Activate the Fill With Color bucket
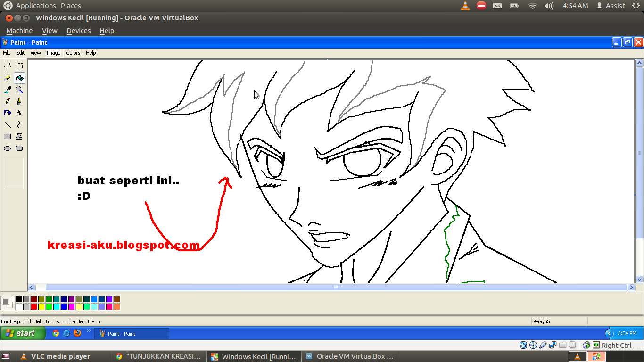 click(x=19, y=78)
